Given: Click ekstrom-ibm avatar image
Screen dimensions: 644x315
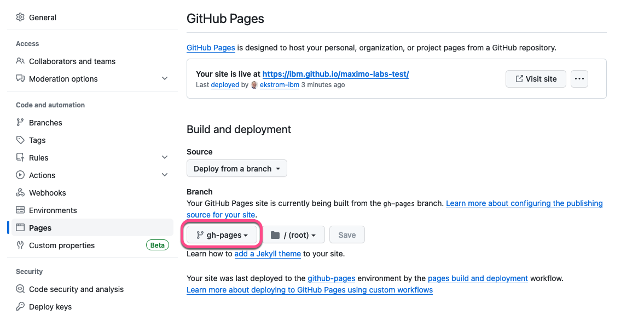Looking at the screenshot, I should pos(254,85).
